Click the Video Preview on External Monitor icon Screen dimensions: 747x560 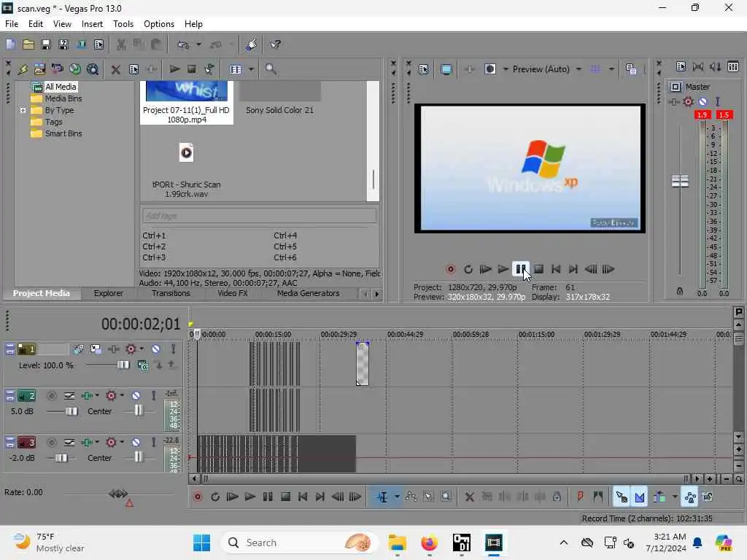[446, 69]
